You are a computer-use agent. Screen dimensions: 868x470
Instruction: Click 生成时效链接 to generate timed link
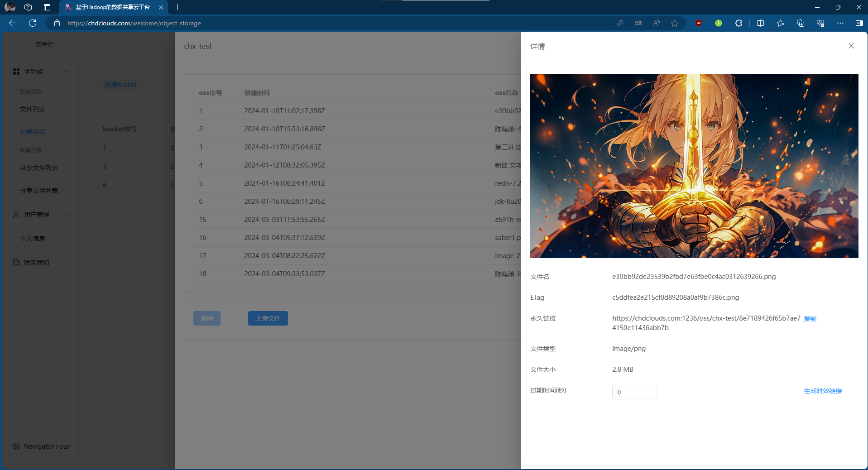[x=822, y=391]
